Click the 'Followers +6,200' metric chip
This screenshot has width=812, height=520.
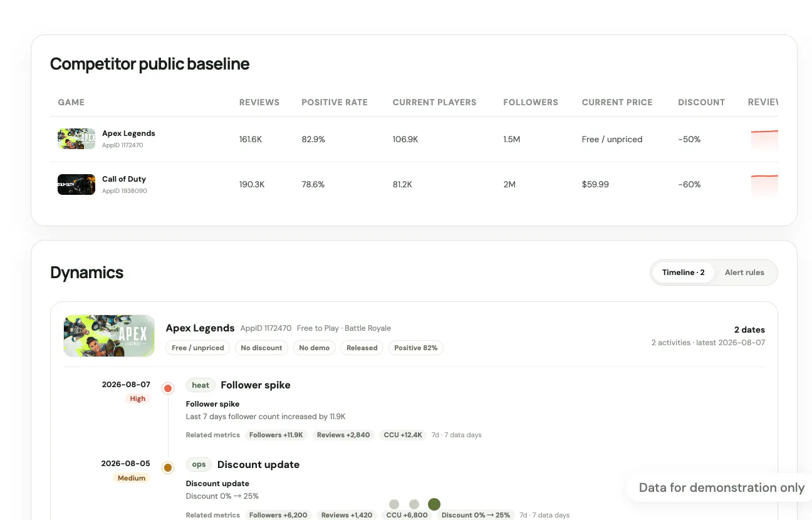278,515
